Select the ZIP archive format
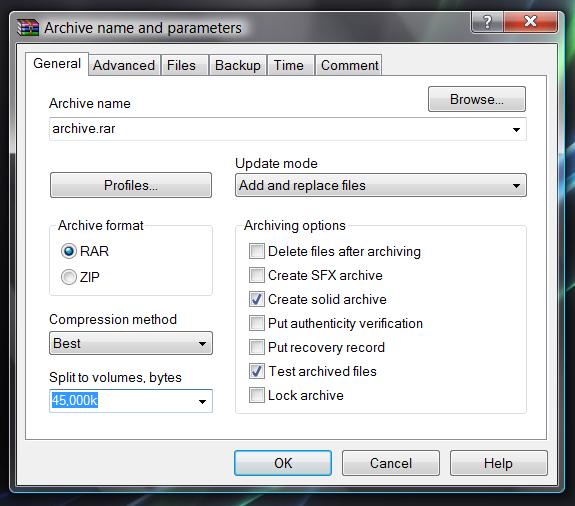 [x=69, y=277]
